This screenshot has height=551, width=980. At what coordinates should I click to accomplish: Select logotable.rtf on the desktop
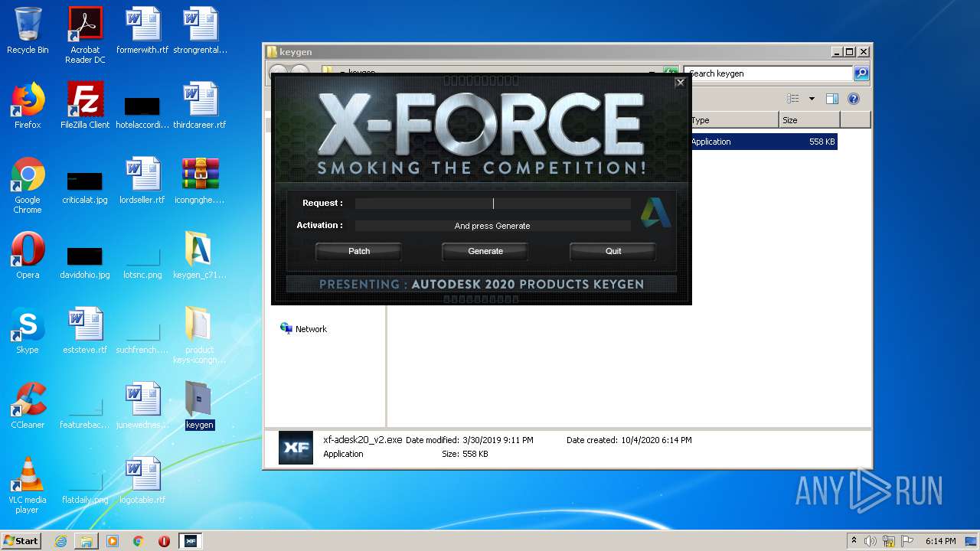(x=142, y=481)
